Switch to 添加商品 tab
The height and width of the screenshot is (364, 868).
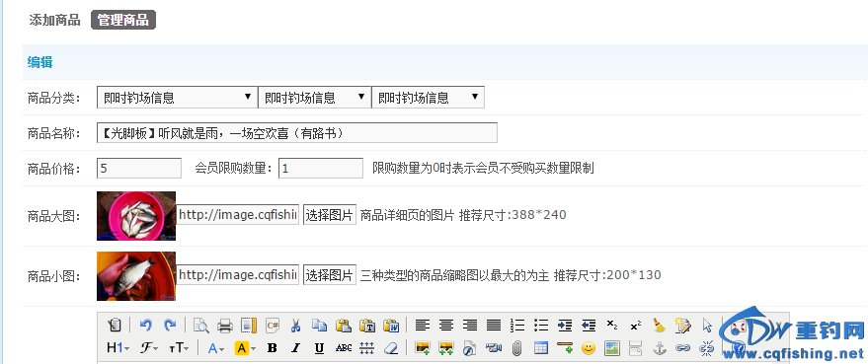[x=54, y=21]
